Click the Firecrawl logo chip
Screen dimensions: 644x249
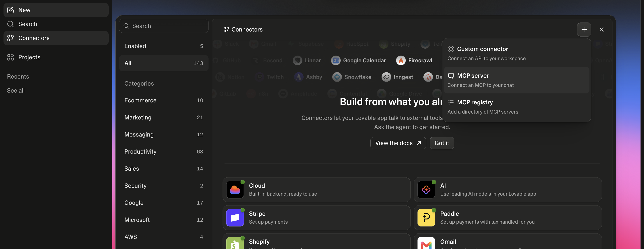(414, 60)
